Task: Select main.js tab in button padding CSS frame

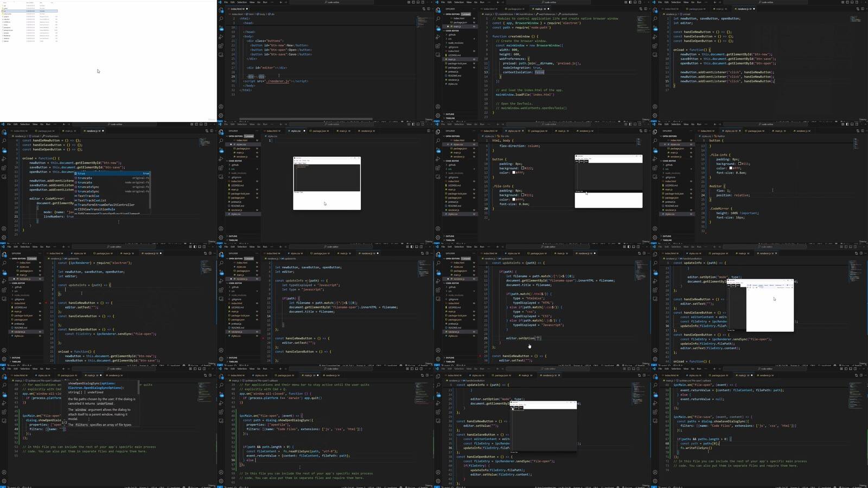Action: tap(563, 131)
